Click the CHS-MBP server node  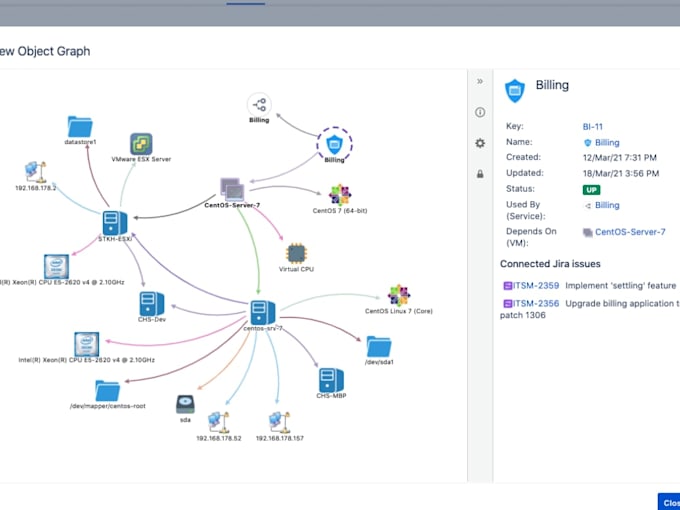(x=331, y=380)
